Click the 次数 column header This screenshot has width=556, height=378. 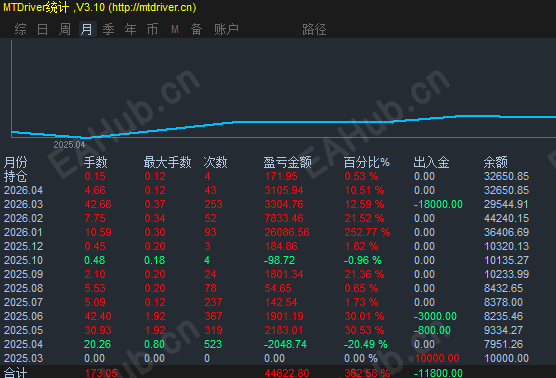click(x=215, y=162)
